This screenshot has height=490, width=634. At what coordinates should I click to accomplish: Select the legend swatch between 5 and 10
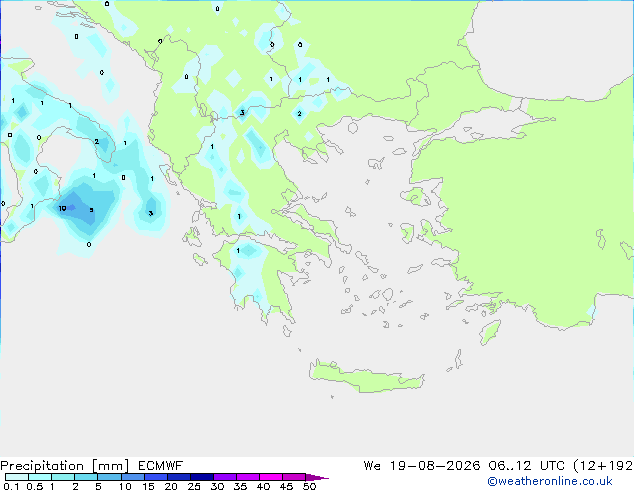[x=109, y=477]
